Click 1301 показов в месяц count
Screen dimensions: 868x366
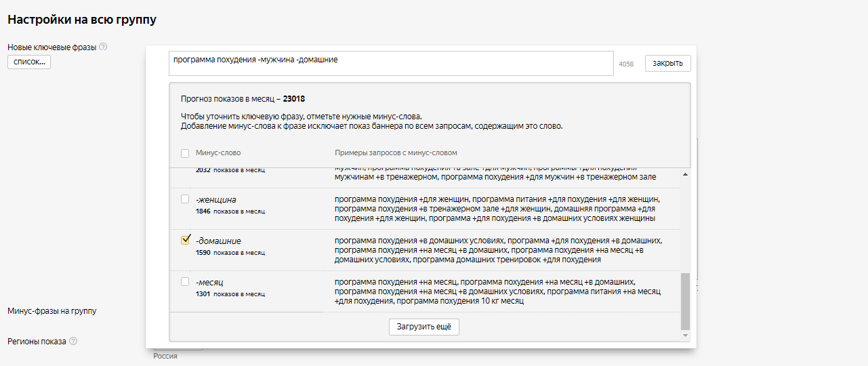(x=230, y=294)
